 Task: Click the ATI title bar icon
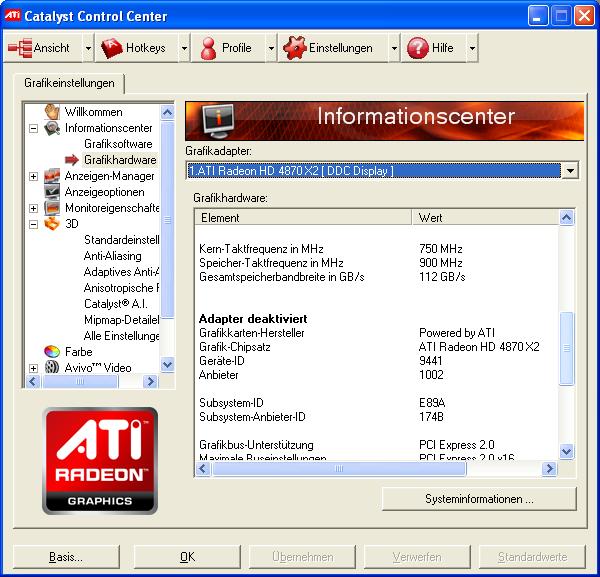tap(13, 15)
